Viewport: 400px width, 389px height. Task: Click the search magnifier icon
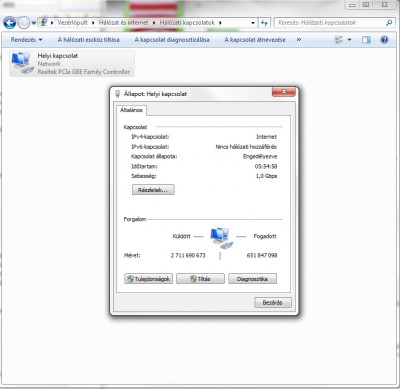(x=389, y=23)
